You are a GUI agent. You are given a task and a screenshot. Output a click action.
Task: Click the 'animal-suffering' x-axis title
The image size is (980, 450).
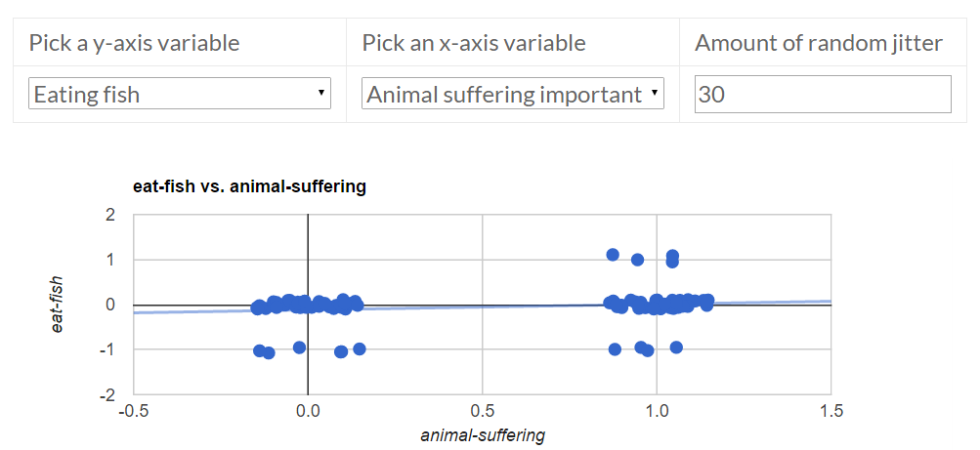pyautogui.click(x=483, y=434)
